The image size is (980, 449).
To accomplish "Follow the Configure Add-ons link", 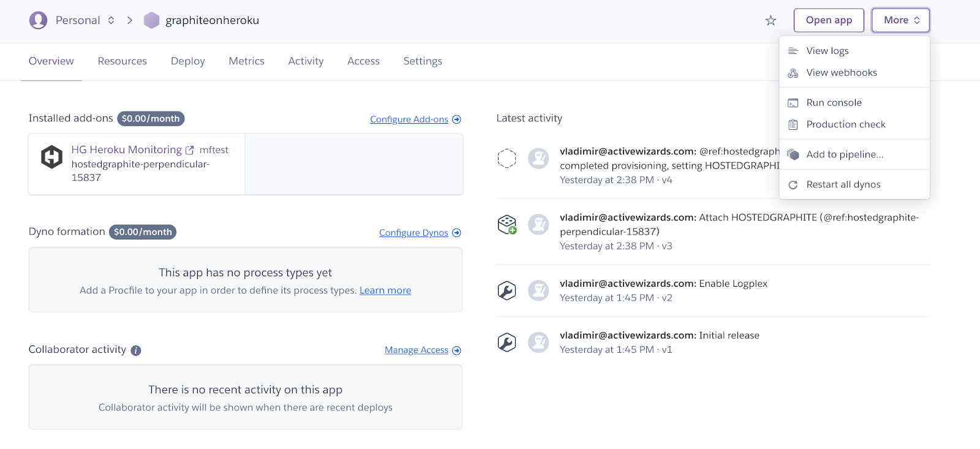I will coord(409,119).
